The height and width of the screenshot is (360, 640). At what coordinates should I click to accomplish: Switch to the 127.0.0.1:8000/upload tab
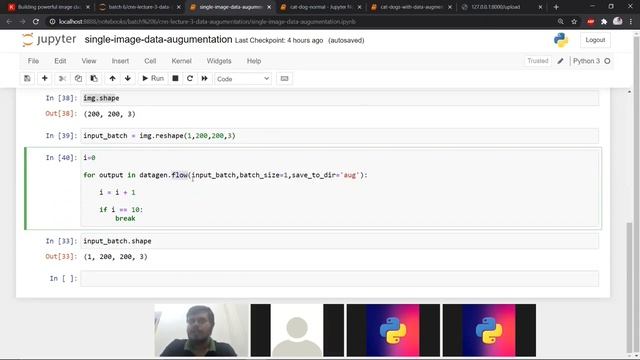[501, 7]
